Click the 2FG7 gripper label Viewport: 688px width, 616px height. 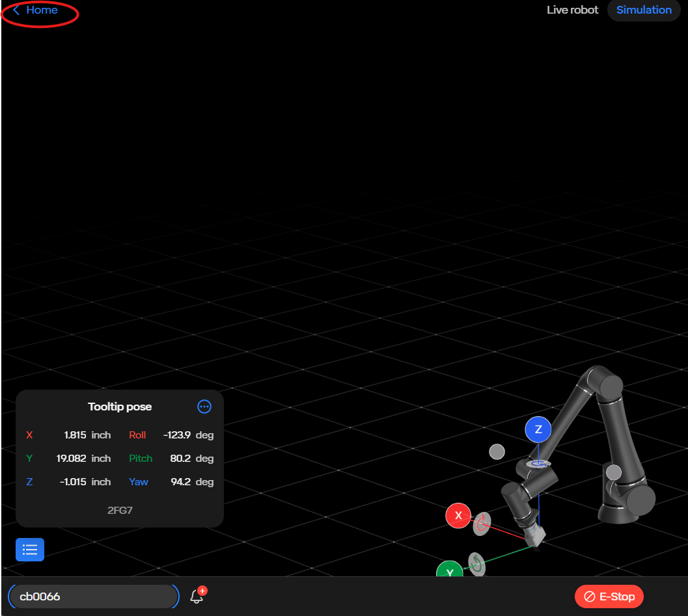120,511
